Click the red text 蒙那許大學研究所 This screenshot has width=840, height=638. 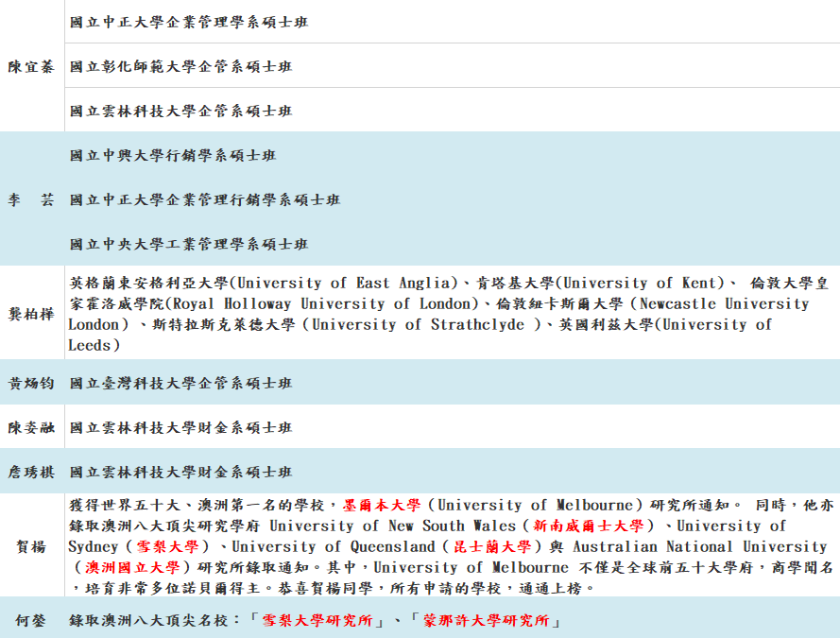click(x=487, y=620)
